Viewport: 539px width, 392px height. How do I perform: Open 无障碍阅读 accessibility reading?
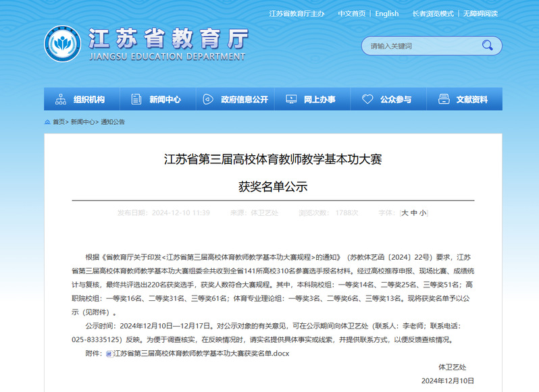tap(480, 13)
